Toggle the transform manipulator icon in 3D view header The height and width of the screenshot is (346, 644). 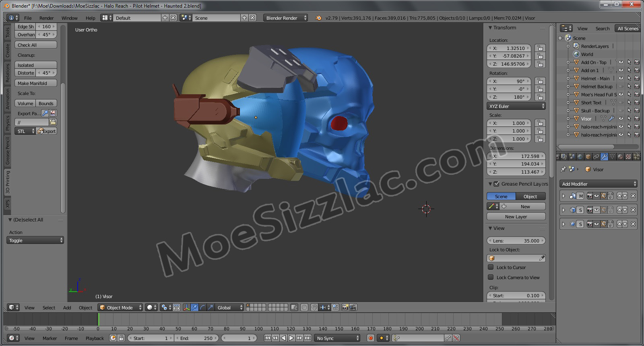tap(186, 307)
